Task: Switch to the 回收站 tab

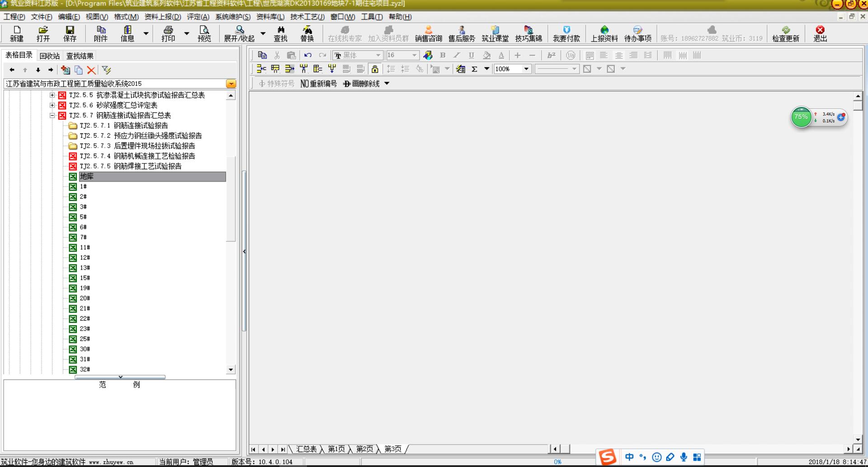Action: [49, 56]
